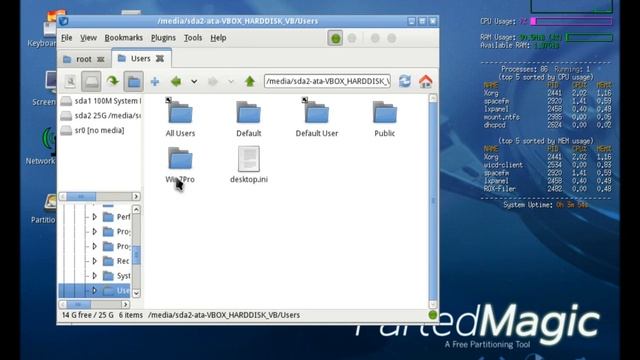Image resolution: width=640 pixels, height=360 pixels.
Task: Open the Bookmarks menu
Action: [124, 38]
